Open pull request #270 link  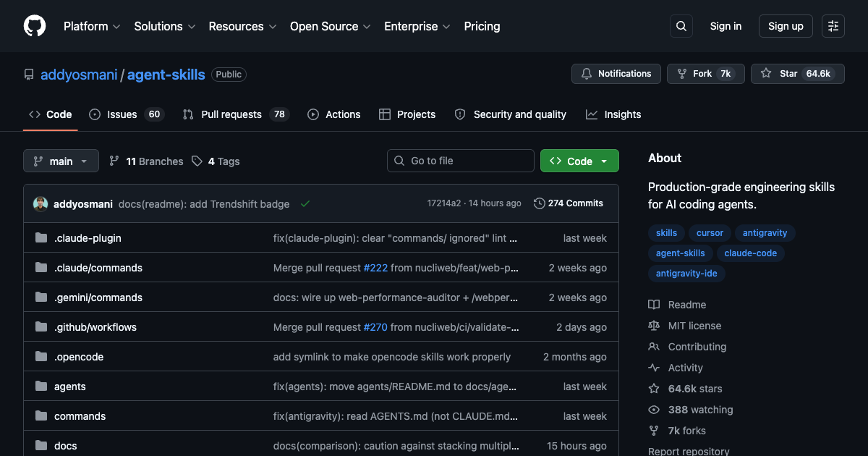[x=375, y=327]
